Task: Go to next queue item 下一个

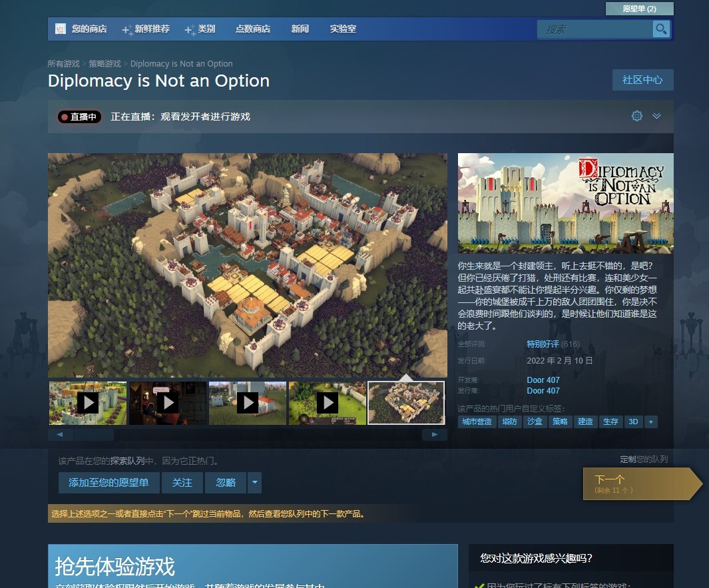Action: tap(641, 483)
